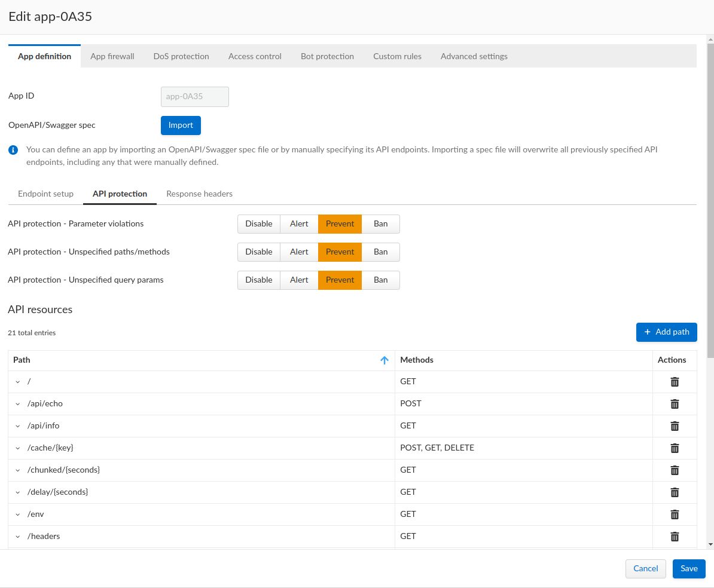This screenshot has width=714, height=588.
Task: Expand the root / path row
Action: click(18, 382)
